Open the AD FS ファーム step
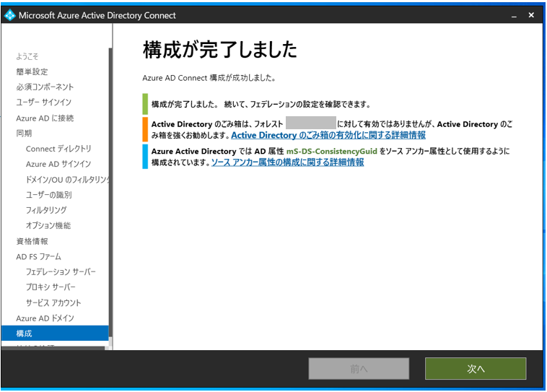The width and height of the screenshot is (547, 392). (38, 256)
